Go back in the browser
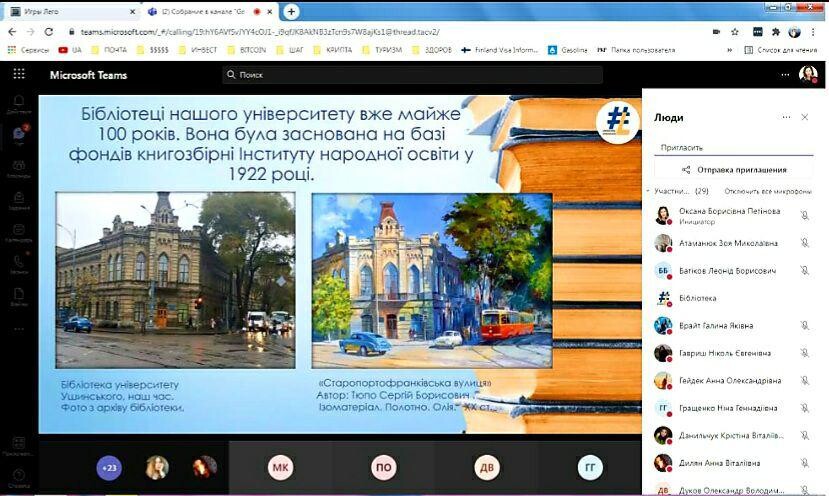829x496 pixels. 12,32
